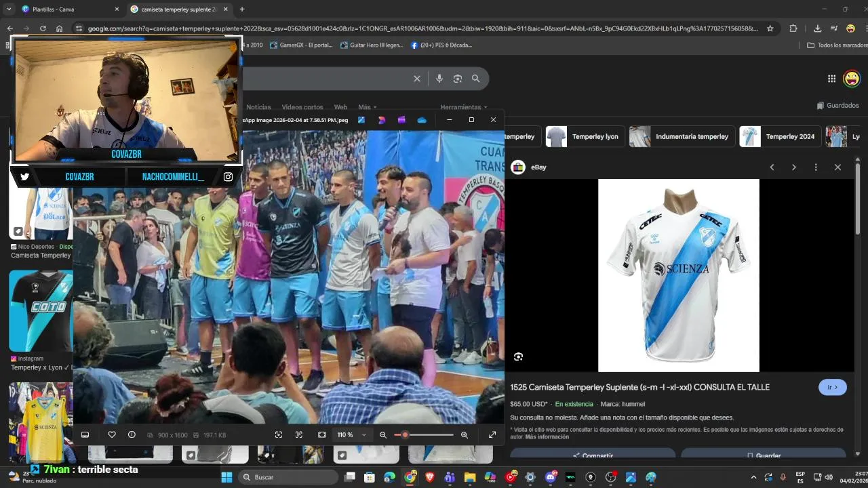Select the Indumentaria temperley chip

coord(681,136)
